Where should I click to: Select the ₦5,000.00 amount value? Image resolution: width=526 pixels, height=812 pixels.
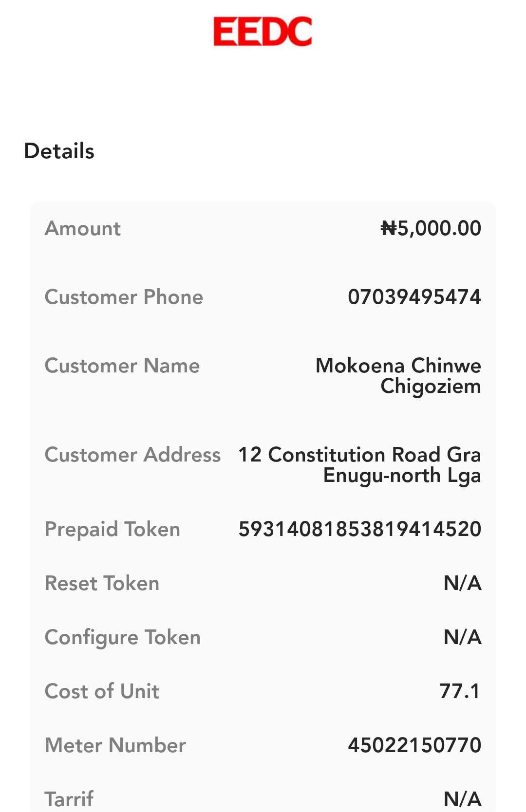(431, 228)
